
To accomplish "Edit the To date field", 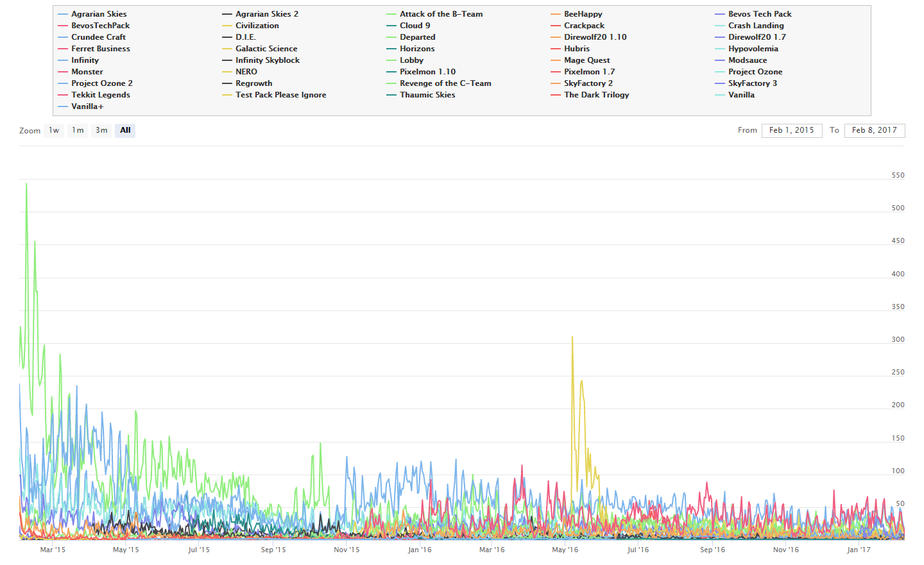I will (x=875, y=130).
